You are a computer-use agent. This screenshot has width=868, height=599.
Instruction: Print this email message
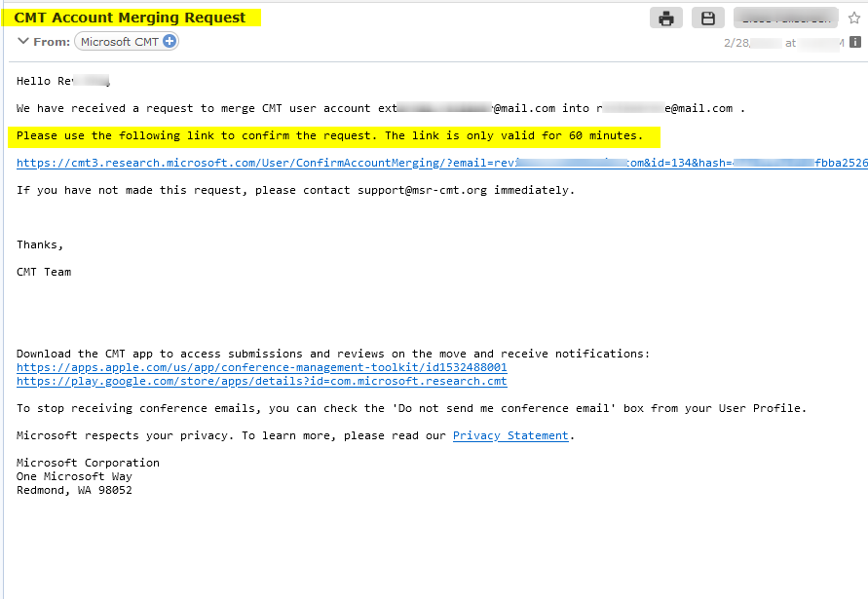point(665,19)
